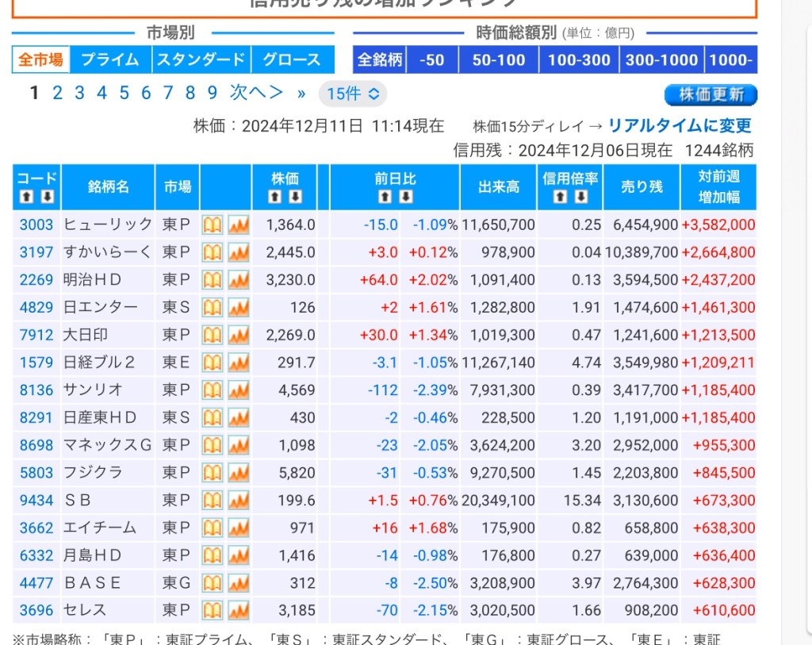Sort 前日比 column ascending with up arrow
The width and height of the screenshot is (812, 645).
tap(385, 197)
